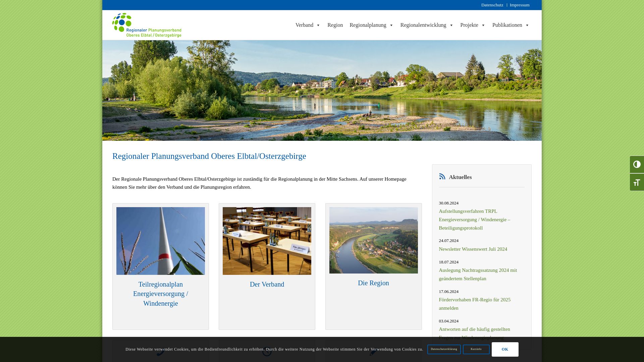Open the Regionalplanung menu item
644x362 pixels.
(368, 25)
